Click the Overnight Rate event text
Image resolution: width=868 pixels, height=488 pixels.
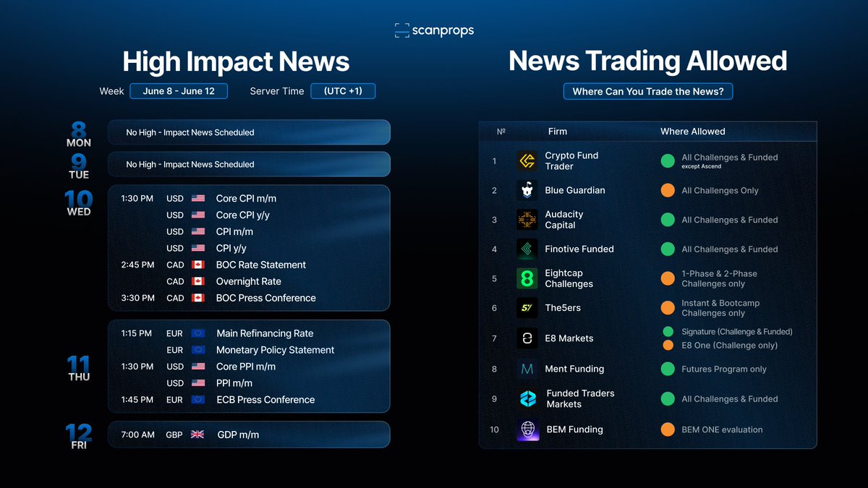coord(249,281)
